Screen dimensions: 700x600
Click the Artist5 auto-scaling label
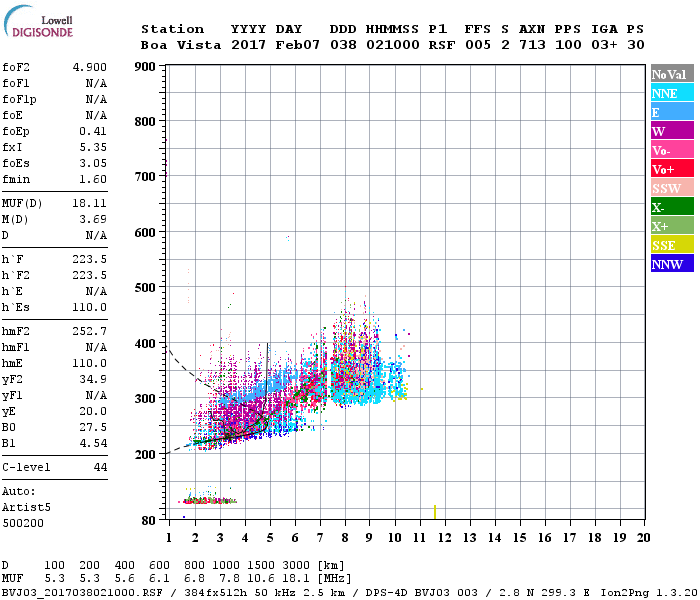pyautogui.click(x=26, y=508)
